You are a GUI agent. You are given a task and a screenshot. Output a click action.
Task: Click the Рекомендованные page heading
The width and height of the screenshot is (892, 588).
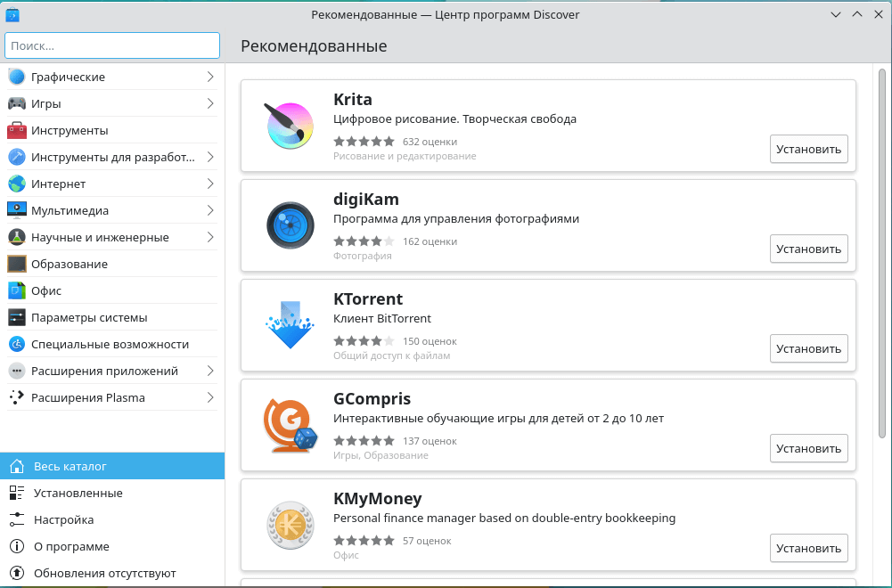click(x=314, y=45)
